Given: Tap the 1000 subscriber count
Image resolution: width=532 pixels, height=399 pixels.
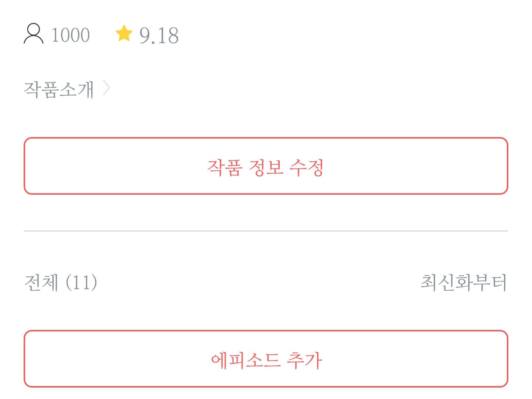Looking at the screenshot, I should click(x=71, y=35).
